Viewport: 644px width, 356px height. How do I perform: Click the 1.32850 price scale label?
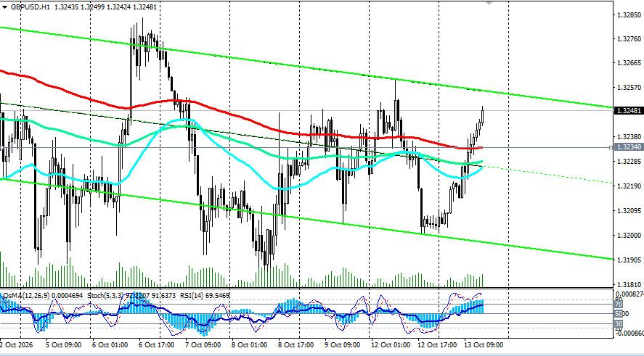click(629, 15)
